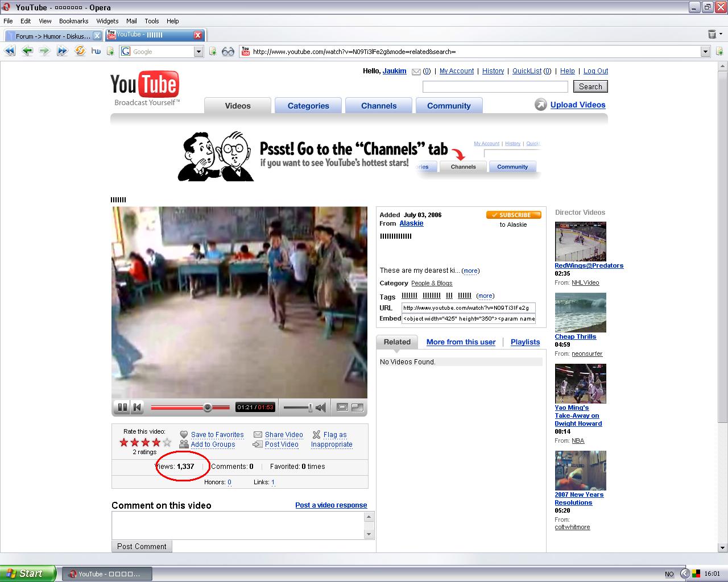This screenshot has width=728, height=582.
Task: Go back using Opera's back arrow
Action: tap(27, 51)
